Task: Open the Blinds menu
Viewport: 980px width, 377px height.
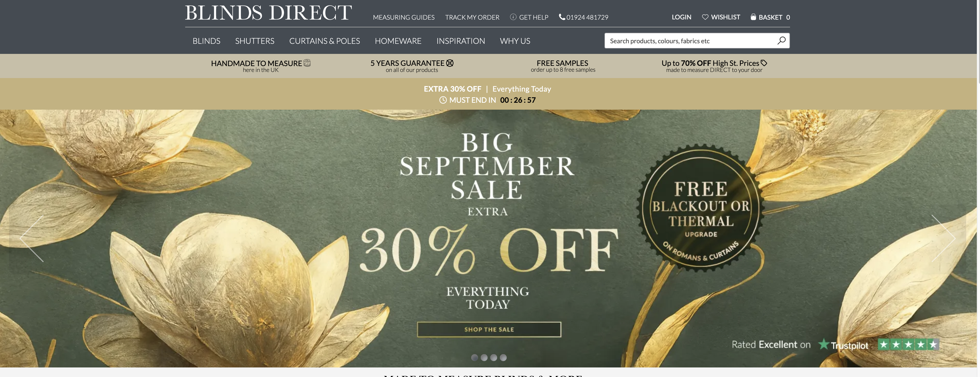Action: pyautogui.click(x=206, y=41)
